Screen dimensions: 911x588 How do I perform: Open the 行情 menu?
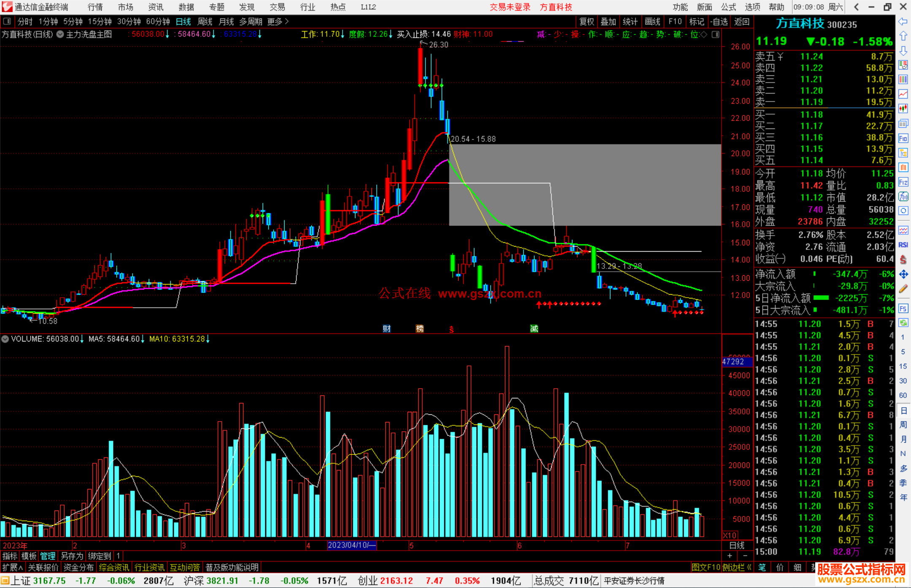pyautogui.click(x=95, y=7)
